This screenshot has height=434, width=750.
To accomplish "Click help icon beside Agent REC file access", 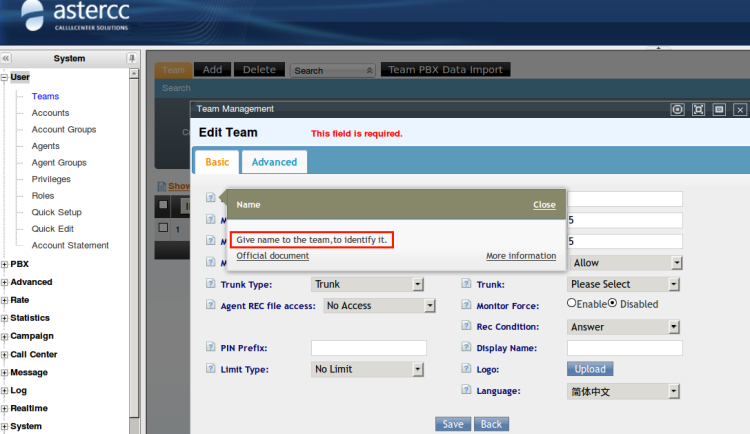I will click(211, 306).
